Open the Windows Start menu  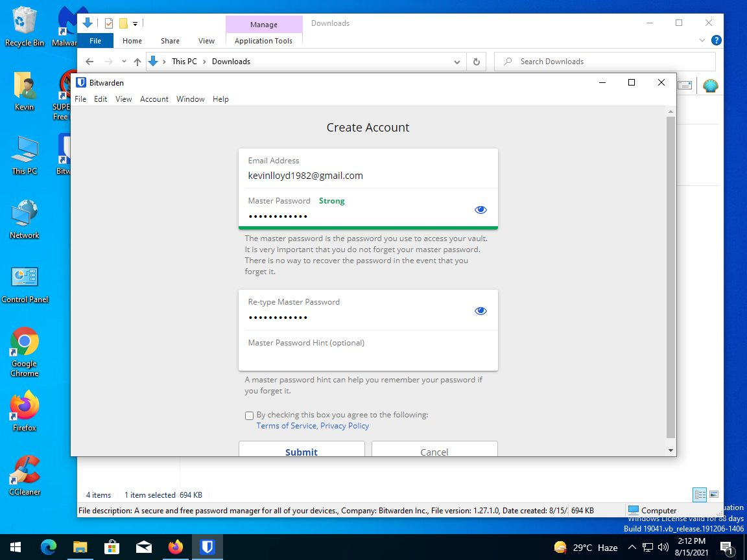(16, 547)
